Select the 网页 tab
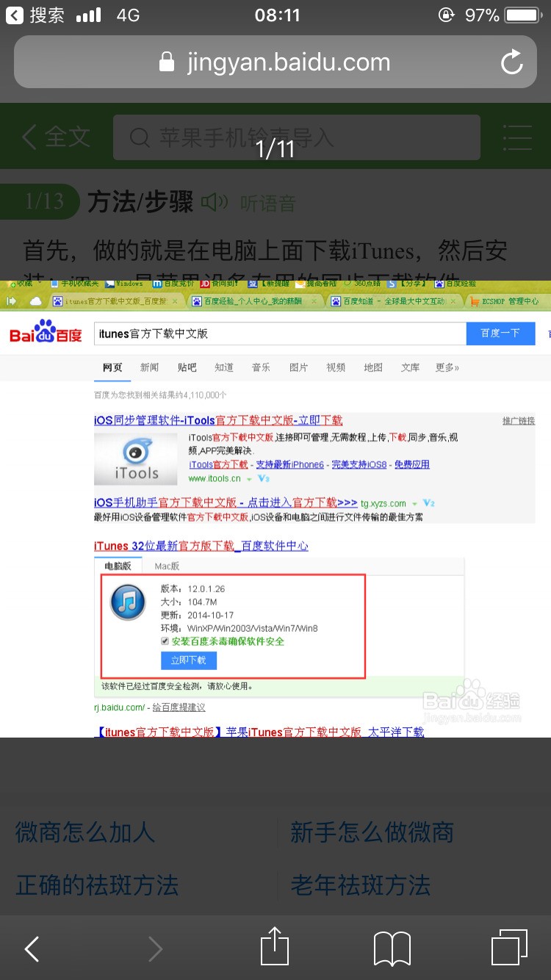This screenshot has height=980, width=551. (x=112, y=367)
